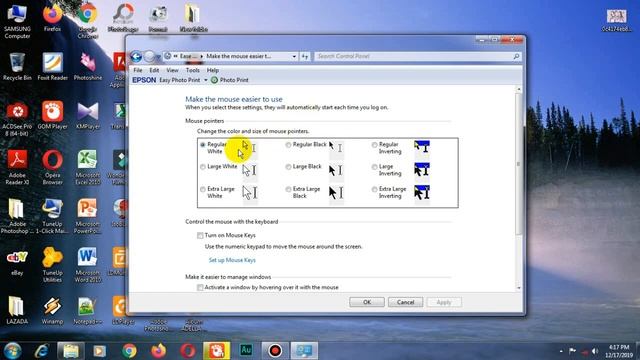Open Set up Mouse Keys link
Viewport: 640px width, 360px height.
[232, 260]
